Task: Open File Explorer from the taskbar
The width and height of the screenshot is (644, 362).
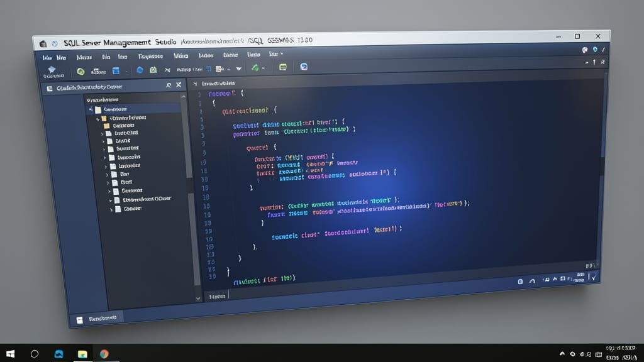Action: click(x=82, y=354)
